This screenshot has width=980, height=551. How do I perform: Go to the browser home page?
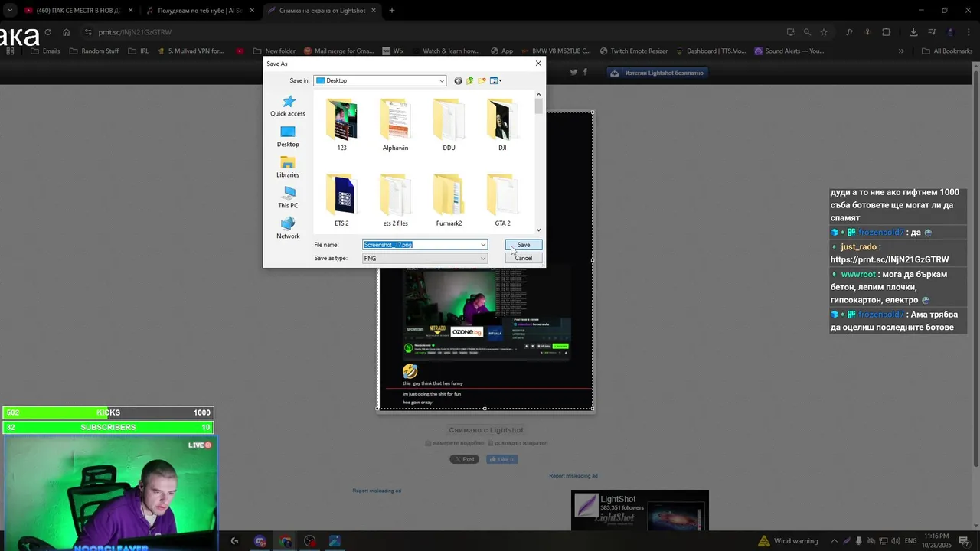[x=67, y=32]
